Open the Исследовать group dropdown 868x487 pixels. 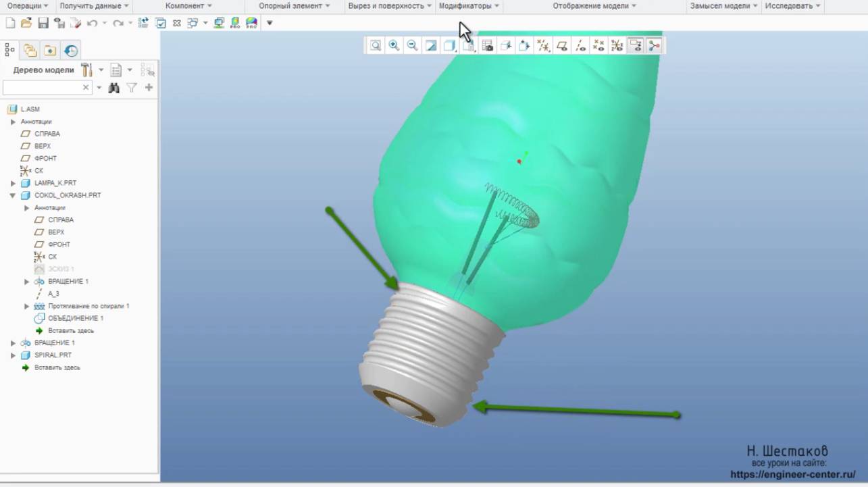[793, 6]
